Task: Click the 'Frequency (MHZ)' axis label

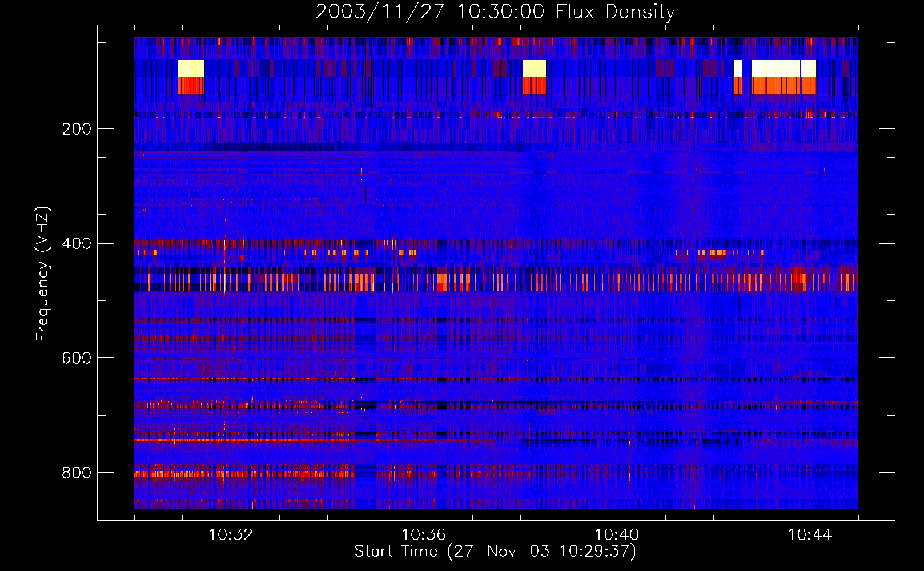Action: 42,274
